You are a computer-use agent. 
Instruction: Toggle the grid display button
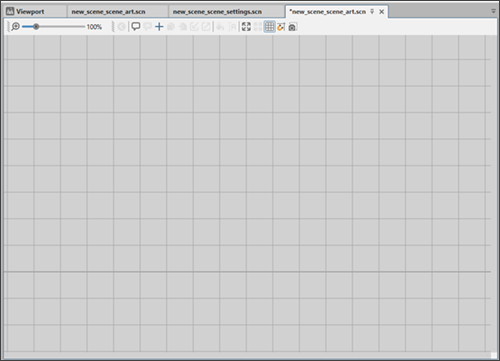pyautogui.click(x=269, y=27)
